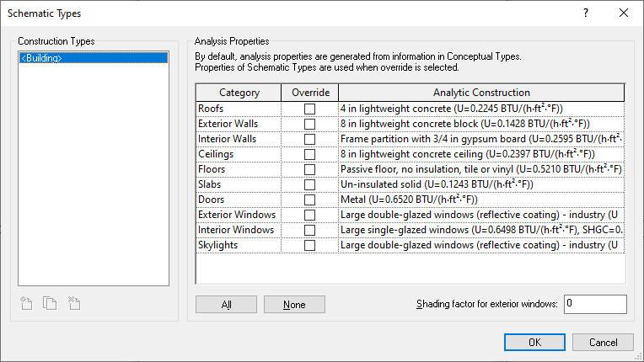Screen dimensions: 644x362
Task: Open Interior Windows analytic construction value
Action: click(481, 230)
